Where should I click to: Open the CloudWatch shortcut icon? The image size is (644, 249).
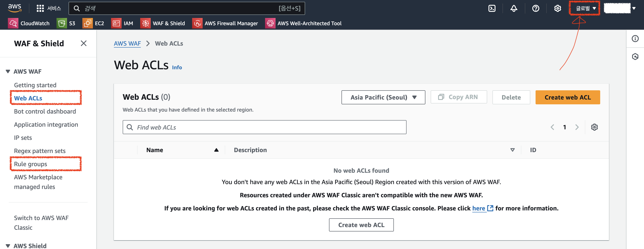13,23
